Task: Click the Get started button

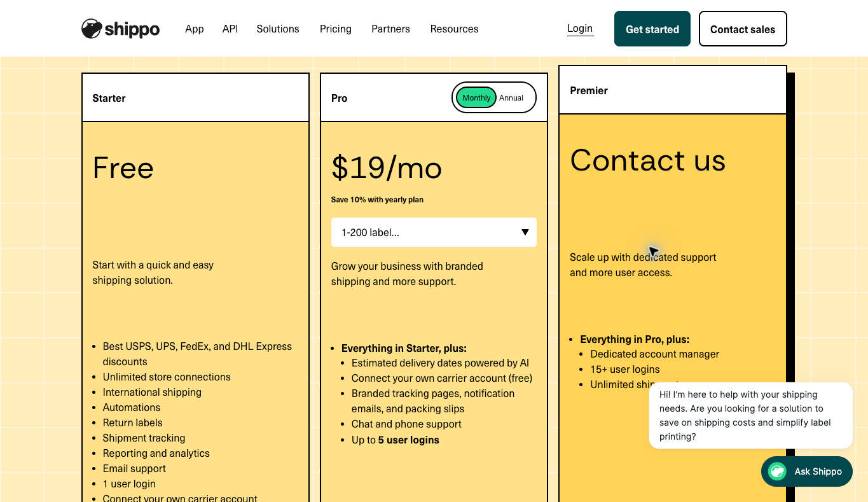Action: pyautogui.click(x=652, y=29)
